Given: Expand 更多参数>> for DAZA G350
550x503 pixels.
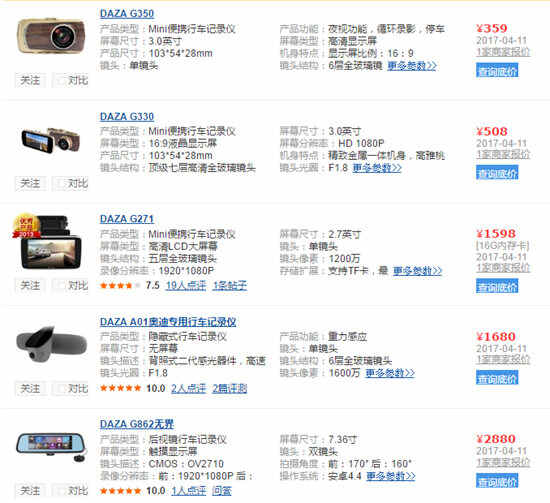Looking at the screenshot, I should click(x=412, y=66).
